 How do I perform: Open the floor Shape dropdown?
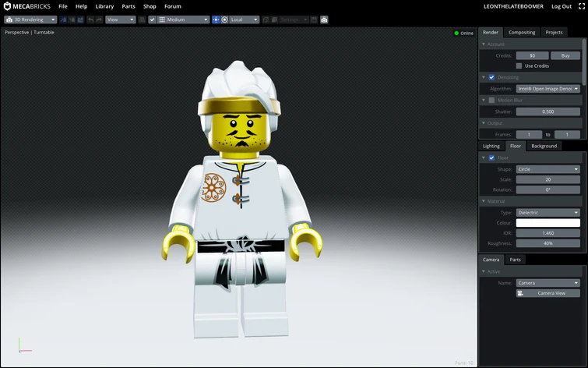click(x=548, y=169)
